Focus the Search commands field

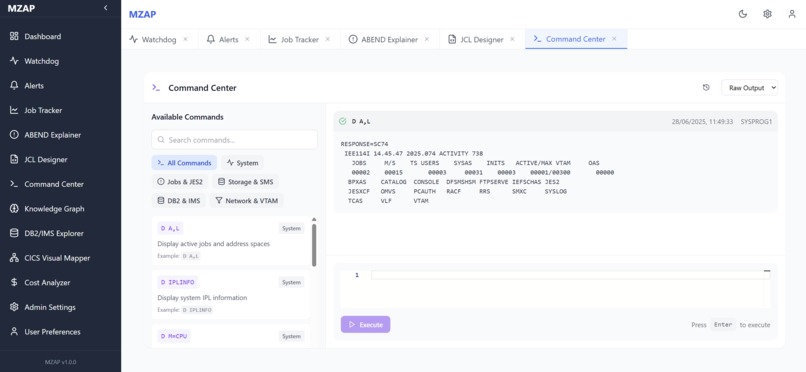pos(234,140)
